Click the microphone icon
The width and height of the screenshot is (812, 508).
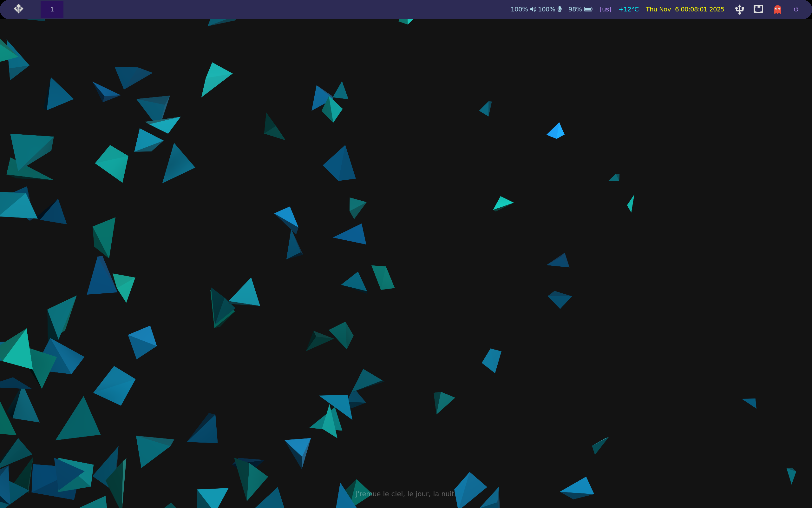pyautogui.click(x=560, y=9)
